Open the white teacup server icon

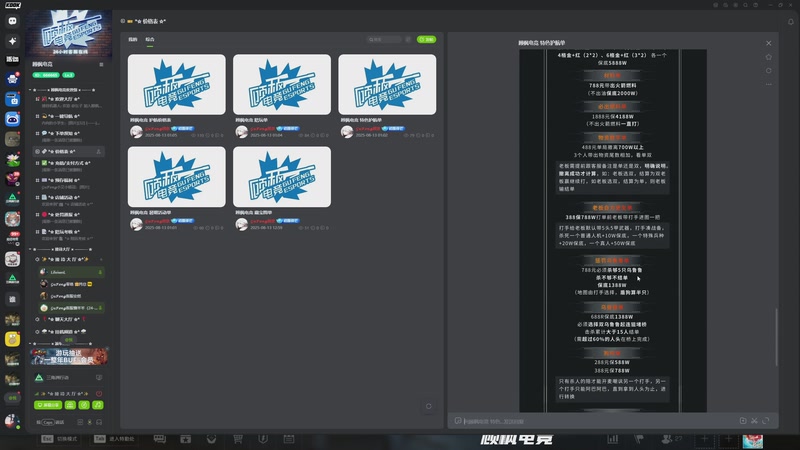[12, 259]
